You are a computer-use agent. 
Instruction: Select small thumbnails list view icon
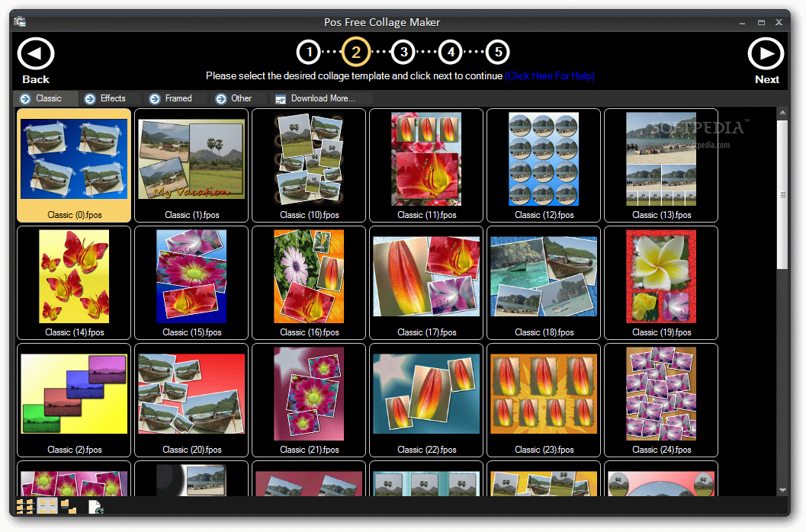(x=24, y=506)
